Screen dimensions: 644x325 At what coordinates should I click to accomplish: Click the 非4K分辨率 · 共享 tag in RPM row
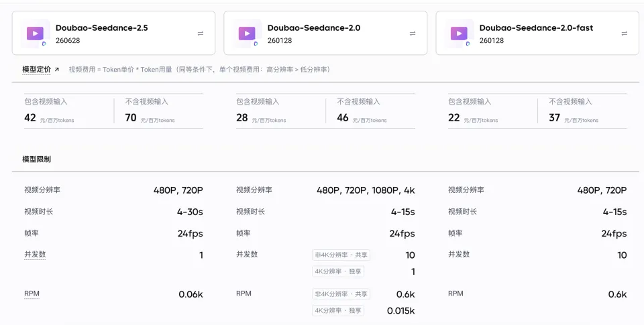click(341, 294)
